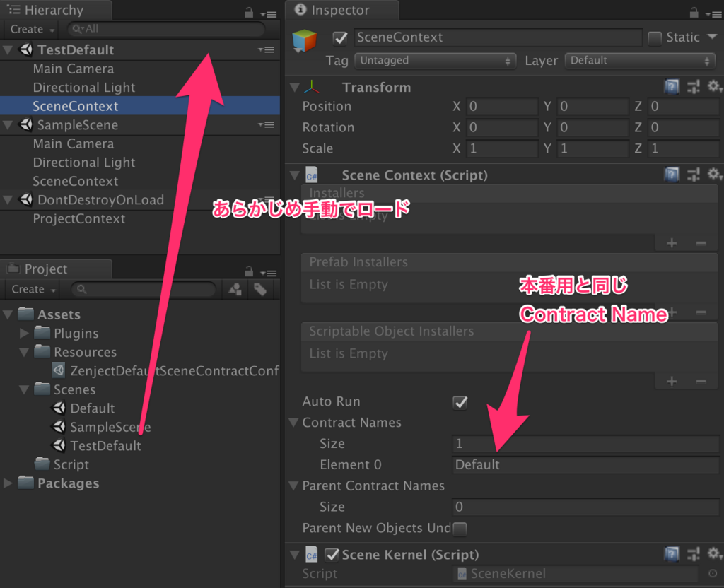This screenshot has width=724, height=588.
Task: Click the GameObject name field SceneContext
Action: point(498,37)
